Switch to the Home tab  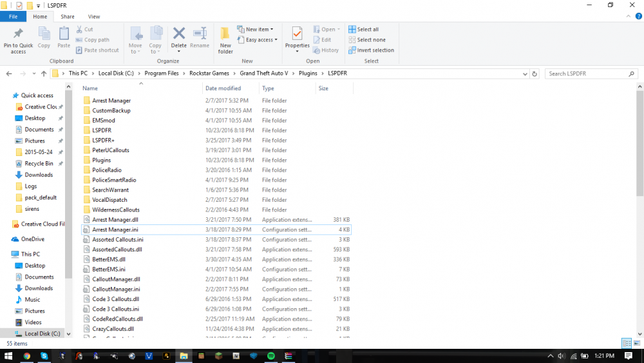[x=40, y=17]
